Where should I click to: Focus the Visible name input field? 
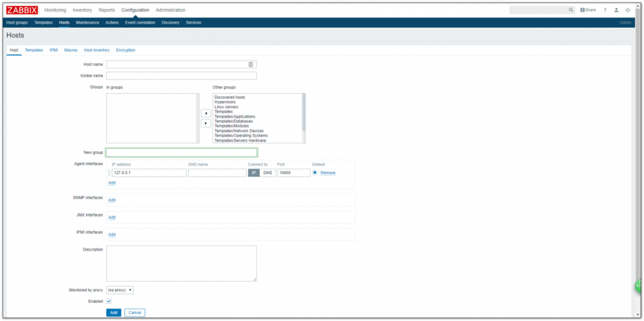tap(182, 75)
